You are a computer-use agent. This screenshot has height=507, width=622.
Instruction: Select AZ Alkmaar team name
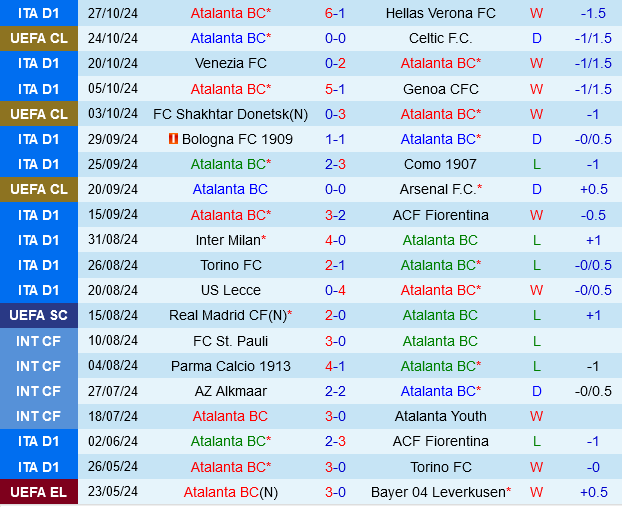pos(230,391)
